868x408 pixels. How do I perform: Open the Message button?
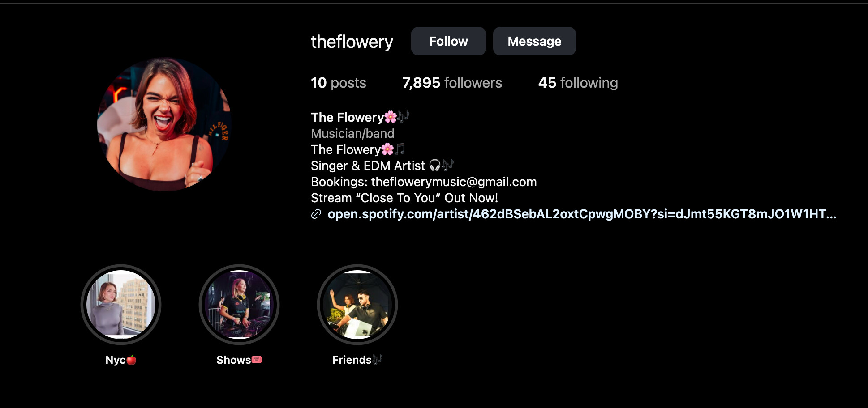point(534,41)
